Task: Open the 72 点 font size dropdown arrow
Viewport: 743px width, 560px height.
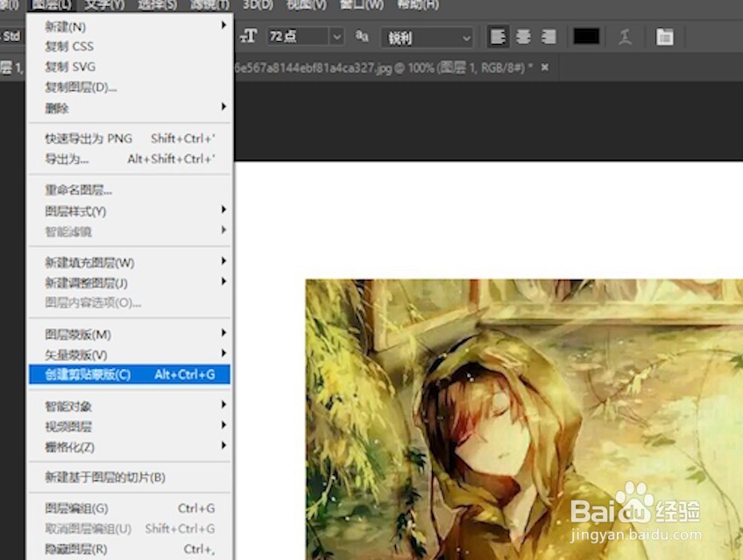Action: pyautogui.click(x=336, y=37)
